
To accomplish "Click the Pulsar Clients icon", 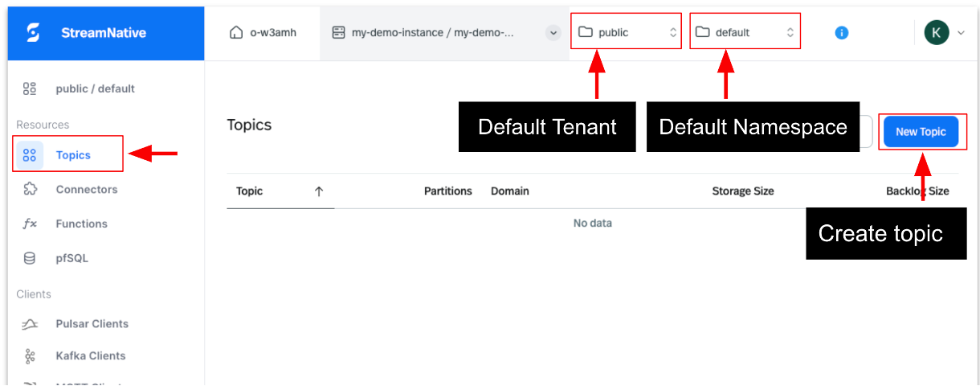I will click(30, 324).
